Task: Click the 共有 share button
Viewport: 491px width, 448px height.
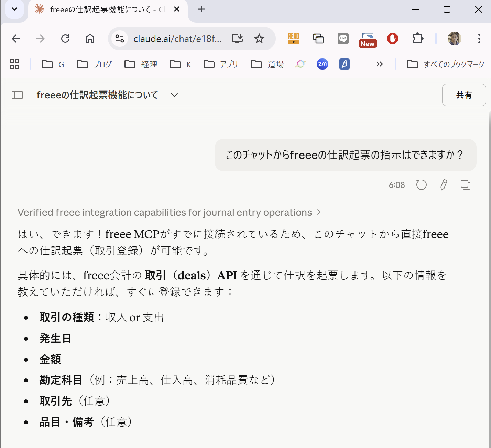Action: tap(464, 95)
